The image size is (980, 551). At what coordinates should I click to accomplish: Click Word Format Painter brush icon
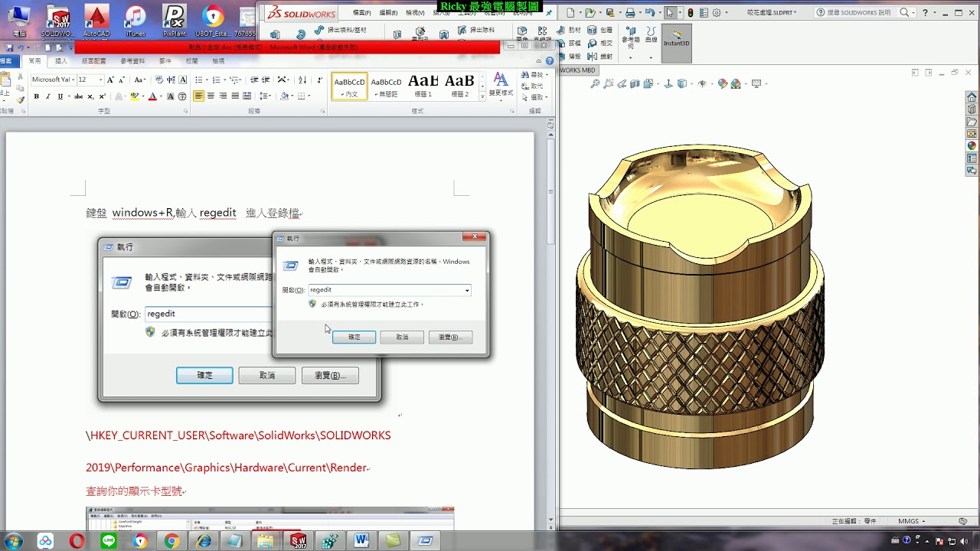[20, 99]
